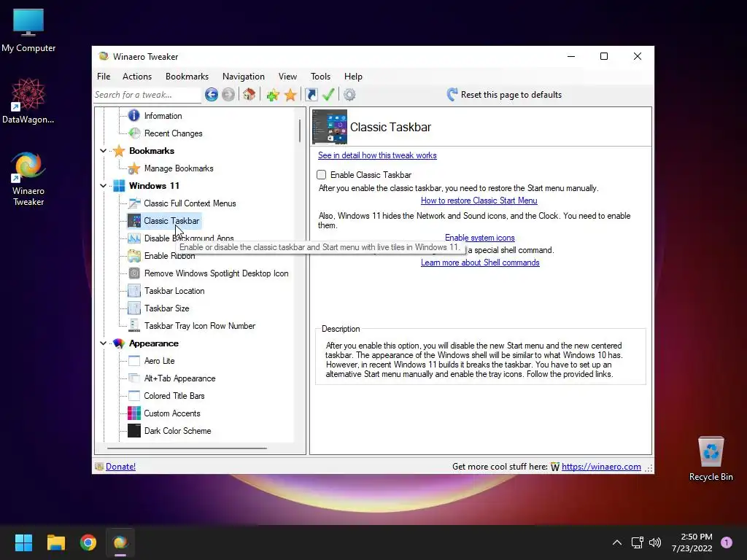Click the Information tree icon
This screenshot has height=560, width=747.
coord(134,116)
